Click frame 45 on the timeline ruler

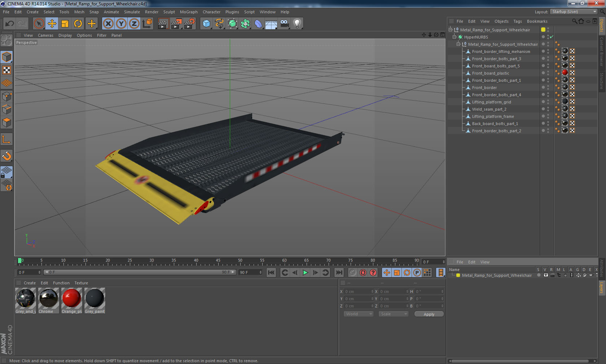(x=218, y=261)
